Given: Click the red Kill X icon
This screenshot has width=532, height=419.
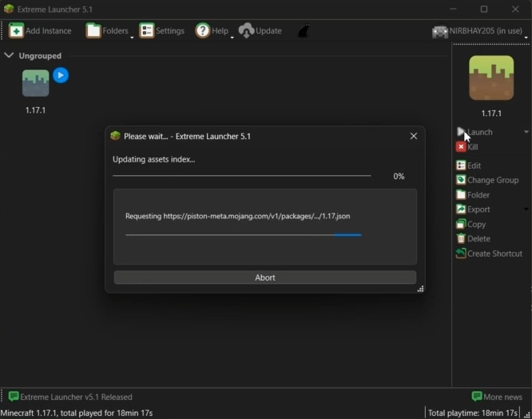Looking at the screenshot, I should (x=461, y=146).
